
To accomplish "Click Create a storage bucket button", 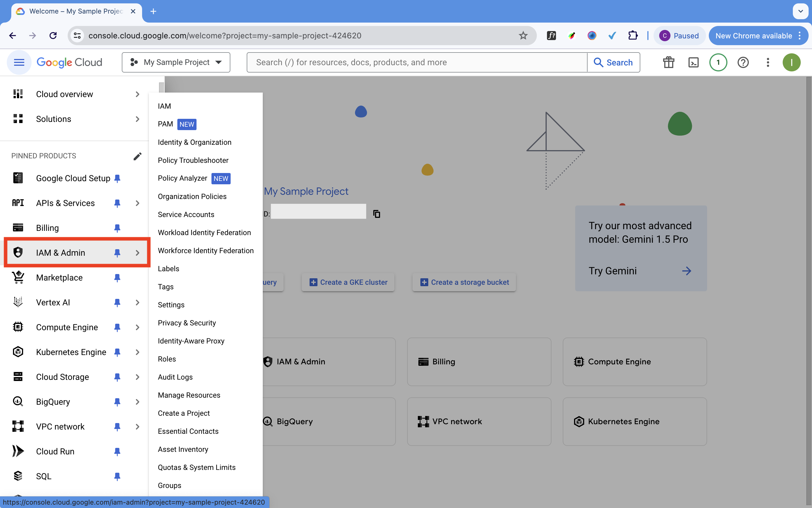I will pos(464,282).
